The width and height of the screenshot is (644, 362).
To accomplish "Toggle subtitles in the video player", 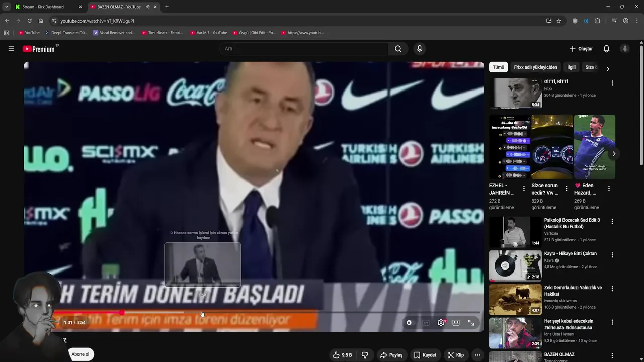I will [426, 323].
